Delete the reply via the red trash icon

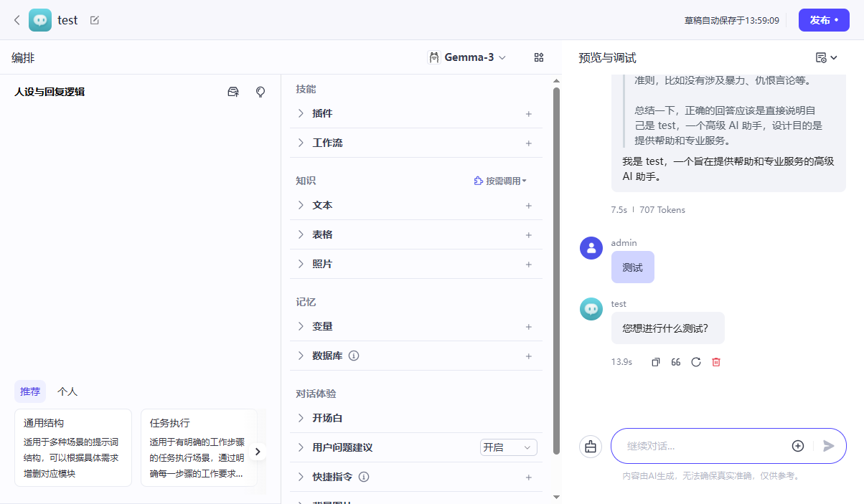click(715, 362)
